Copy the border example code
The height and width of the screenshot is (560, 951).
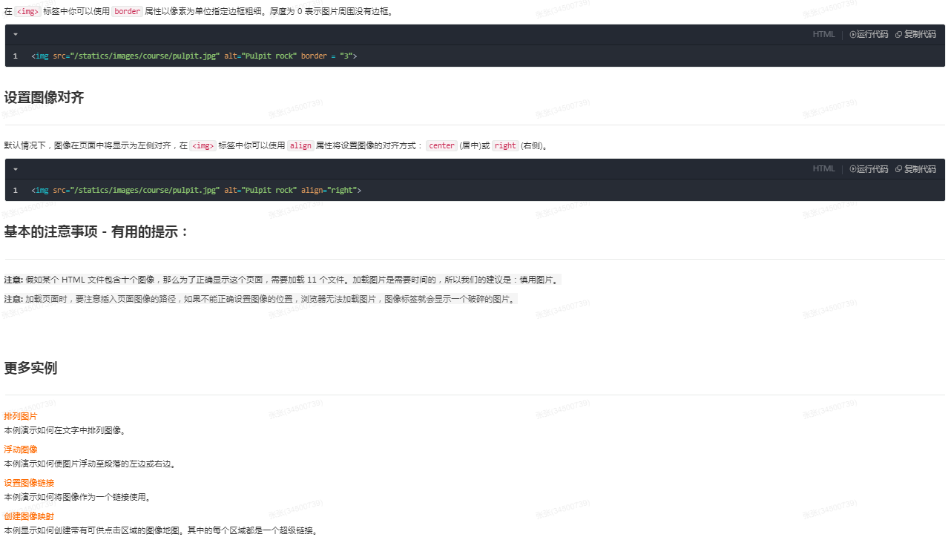[915, 34]
